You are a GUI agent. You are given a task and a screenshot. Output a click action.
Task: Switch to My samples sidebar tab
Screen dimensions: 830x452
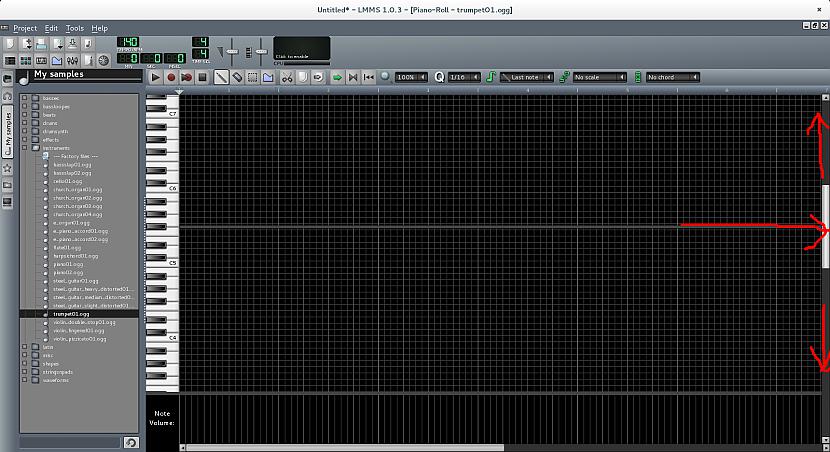pos(7,131)
